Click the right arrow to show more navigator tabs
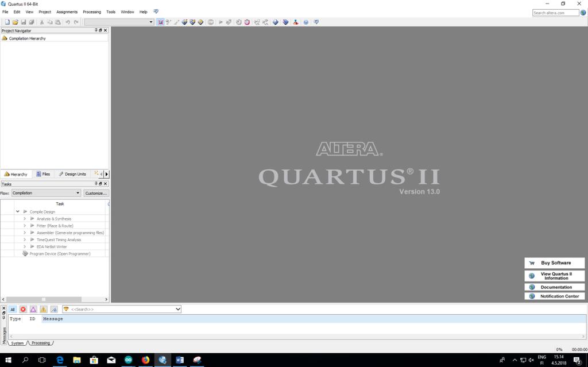This screenshot has height=367, width=588. [106, 174]
